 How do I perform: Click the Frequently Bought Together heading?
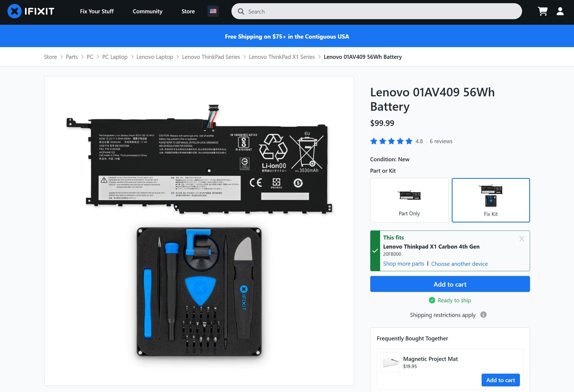point(412,338)
